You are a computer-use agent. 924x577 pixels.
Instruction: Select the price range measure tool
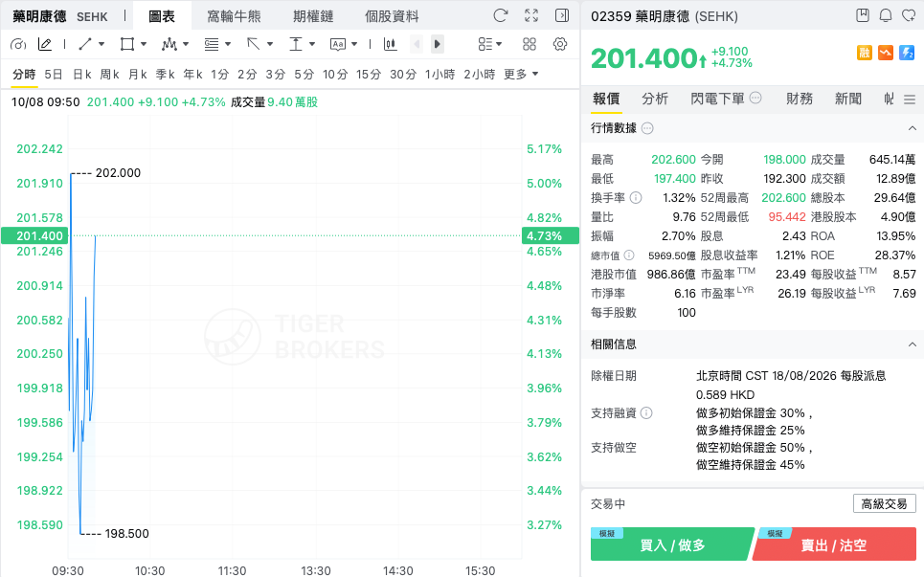[x=295, y=44]
